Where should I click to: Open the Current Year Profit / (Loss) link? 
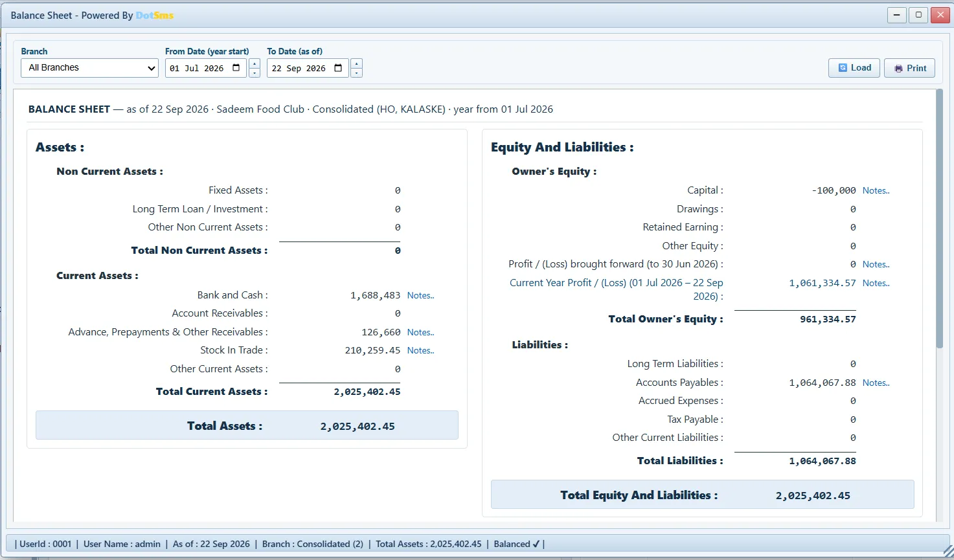[616, 289]
